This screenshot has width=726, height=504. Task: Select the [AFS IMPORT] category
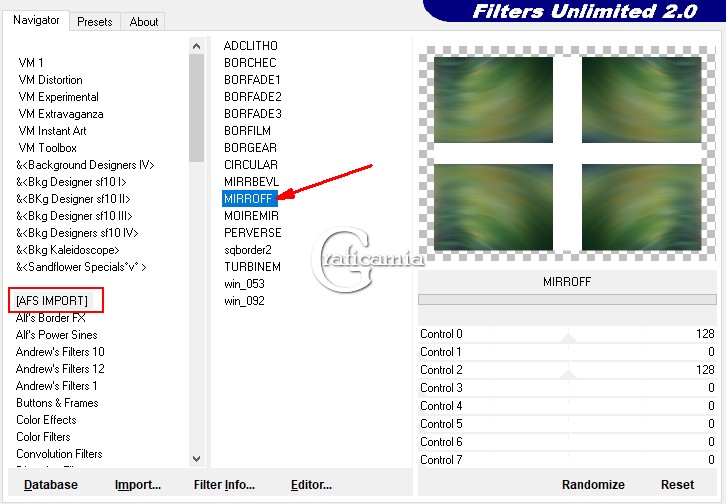click(x=52, y=301)
